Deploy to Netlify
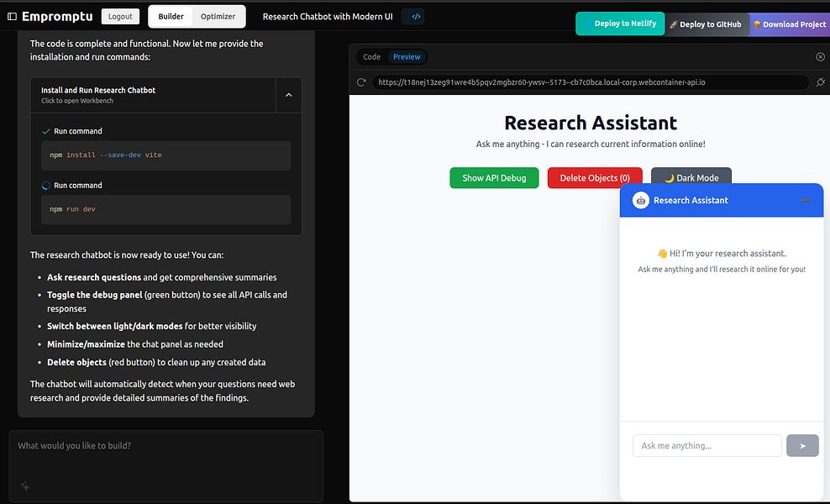830x504 pixels. [x=620, y=24]
